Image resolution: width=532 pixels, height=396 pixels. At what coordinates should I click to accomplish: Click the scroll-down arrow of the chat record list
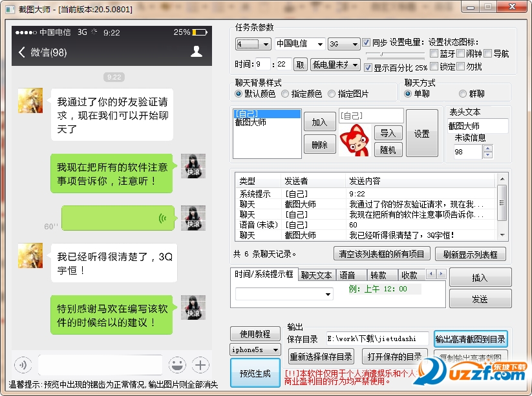tap(502, 235)
